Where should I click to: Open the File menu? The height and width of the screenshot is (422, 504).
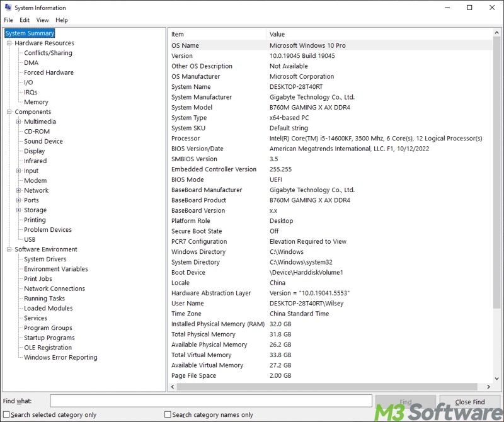tap(8, 20)
